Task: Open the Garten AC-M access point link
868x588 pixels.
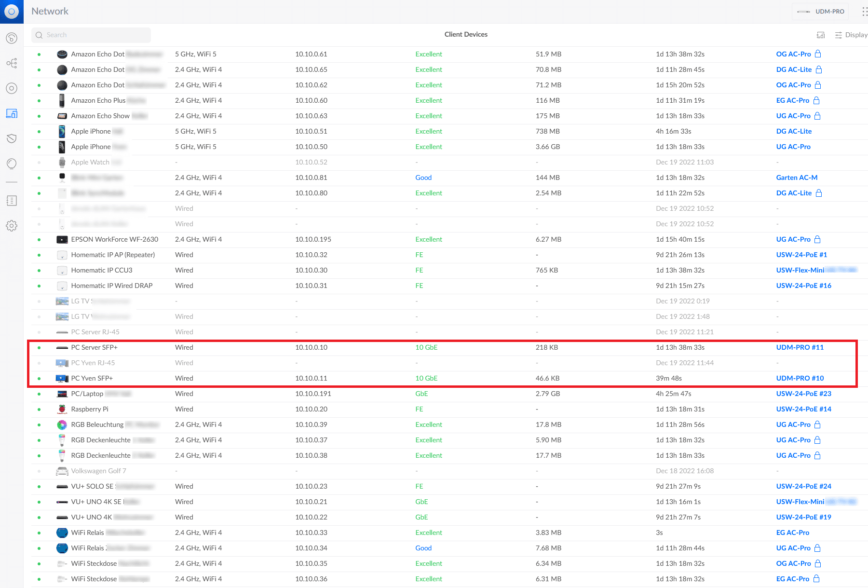Action: point(797,178)
